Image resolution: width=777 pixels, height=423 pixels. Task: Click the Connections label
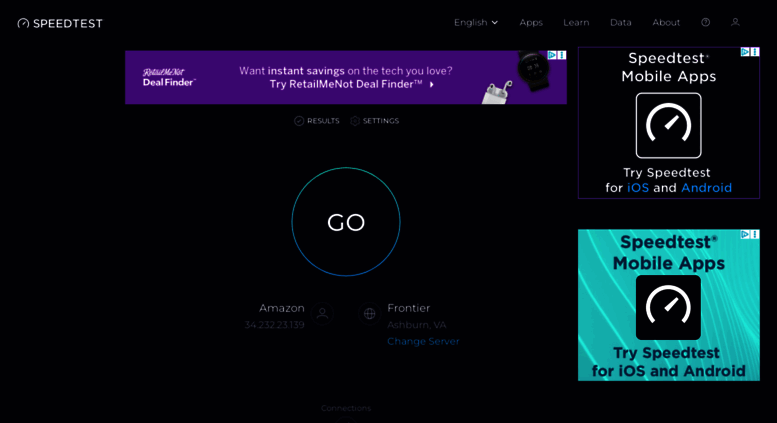click(x=346, y=408)
